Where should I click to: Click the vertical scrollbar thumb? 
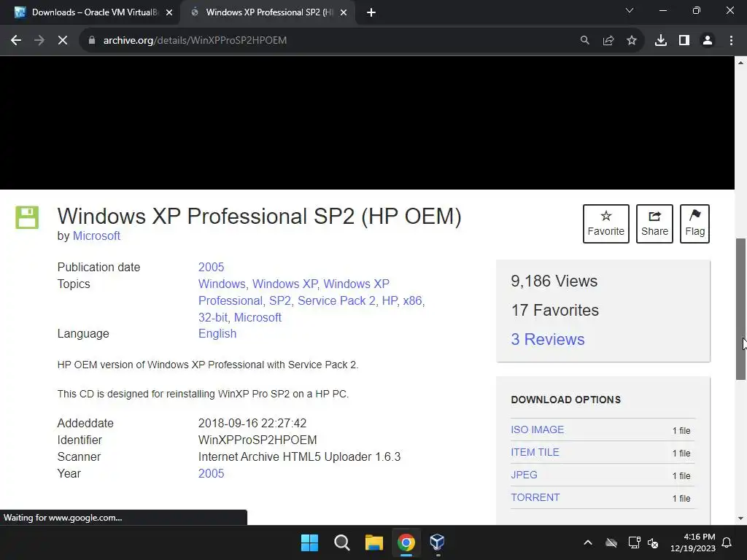pyautogui.click(x=741, y=308)
